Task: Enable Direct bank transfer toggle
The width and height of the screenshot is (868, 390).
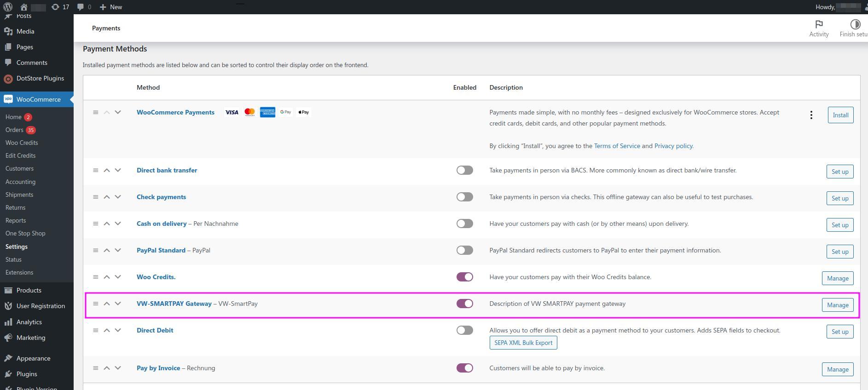Action: tap(465, 170)
